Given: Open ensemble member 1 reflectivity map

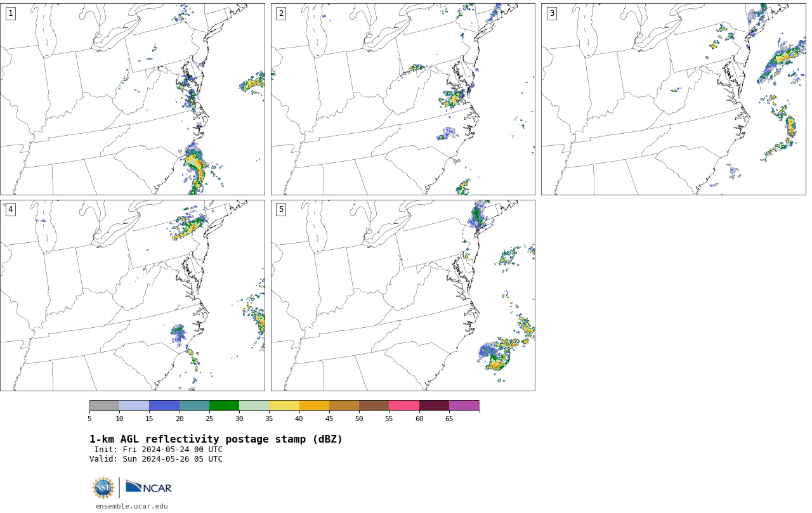Looking at the screenshot, I should click(133, 99).
